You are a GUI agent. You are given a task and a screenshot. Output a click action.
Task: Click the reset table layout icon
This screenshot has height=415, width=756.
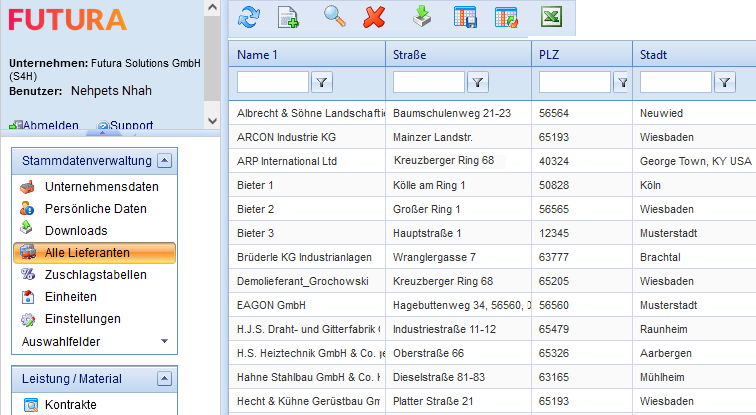pos(507,16)
